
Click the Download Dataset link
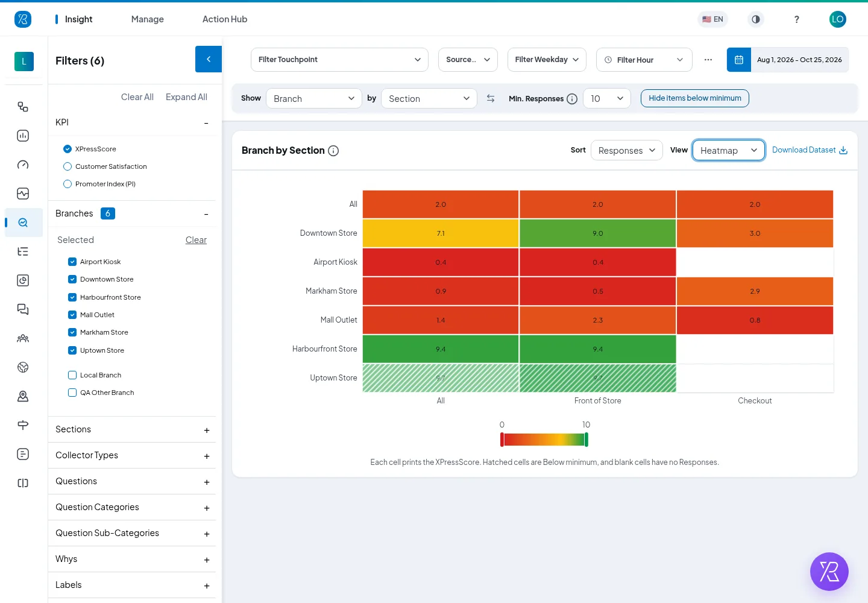(810, 150)
